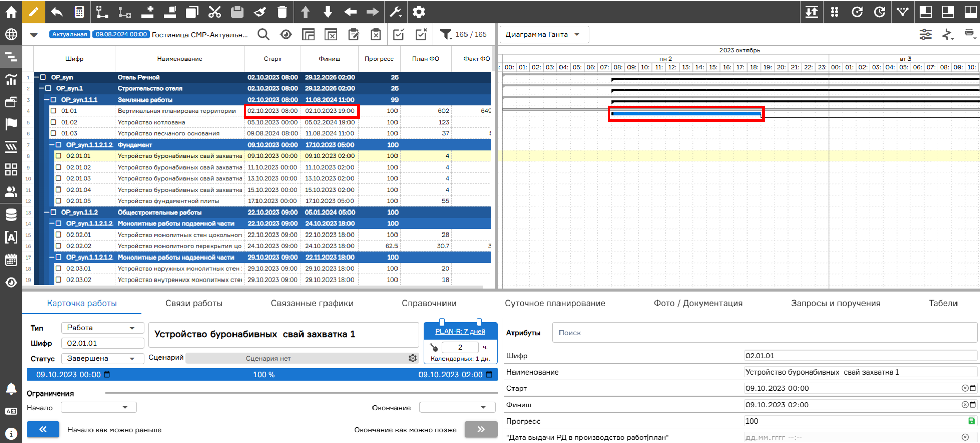Tick checkbox for row 02.01.05
This screenshot has width=980, height=443.
(x=58, y=201)
